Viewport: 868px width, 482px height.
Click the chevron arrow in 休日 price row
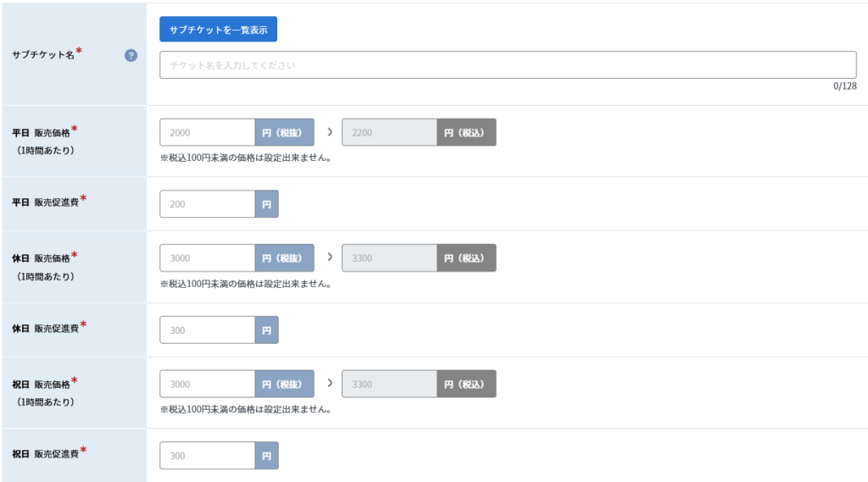click(330, 258)
